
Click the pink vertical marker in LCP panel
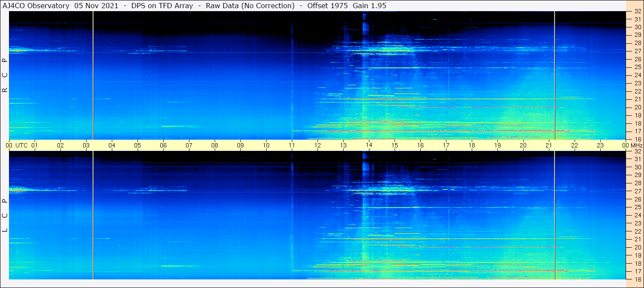coord(93,215)
